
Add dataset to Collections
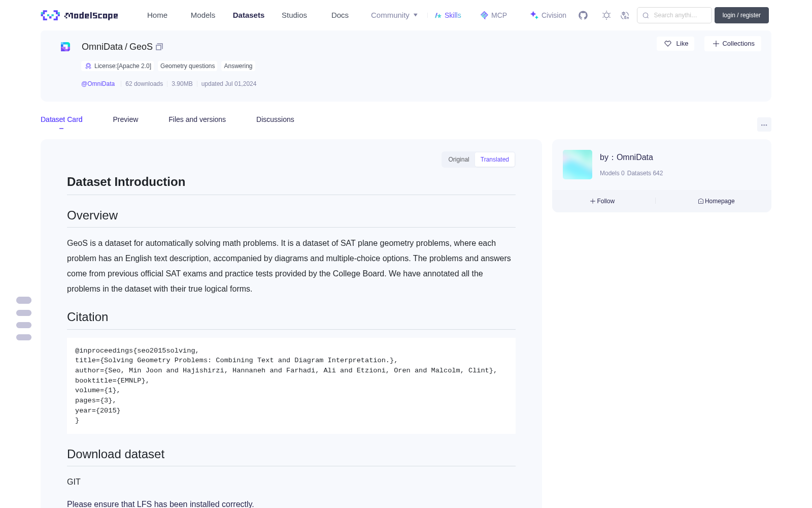click(x=733, y=44)
